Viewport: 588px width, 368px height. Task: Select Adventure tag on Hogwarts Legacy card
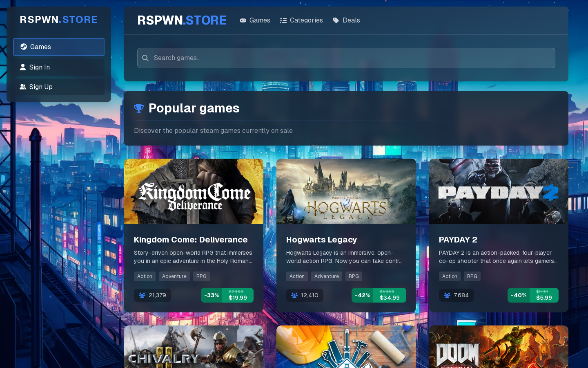click(327, 276)
